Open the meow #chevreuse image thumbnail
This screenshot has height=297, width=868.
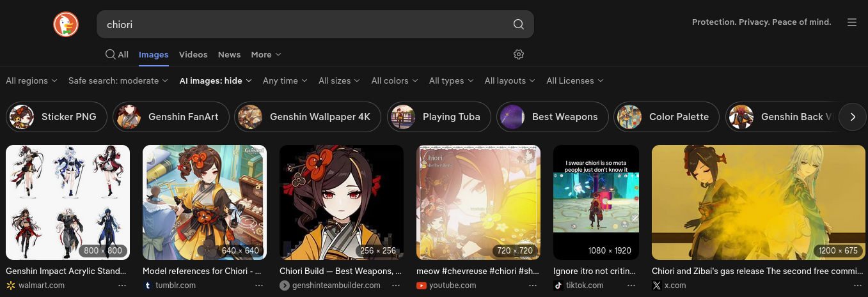point(478,202)
